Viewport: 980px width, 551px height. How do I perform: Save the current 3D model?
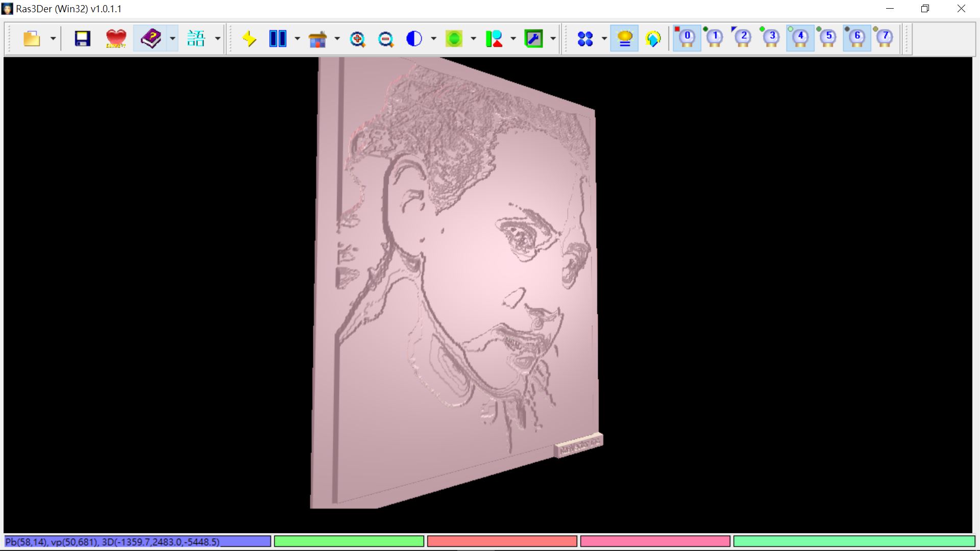pyautogui.click(x=82, y=38)
